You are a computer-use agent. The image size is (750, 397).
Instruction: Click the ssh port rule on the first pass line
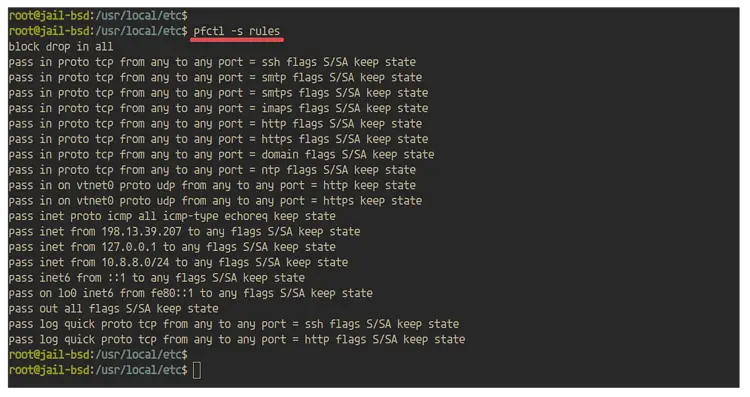tap(212, 62)
